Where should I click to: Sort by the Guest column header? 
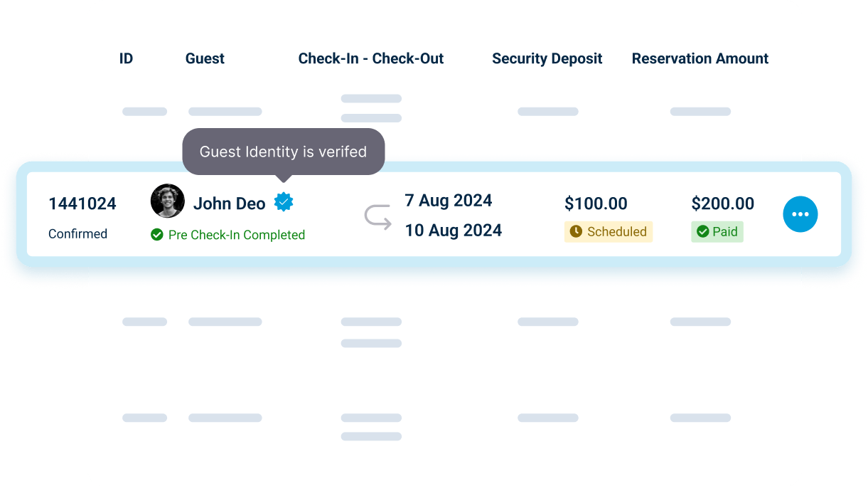pos(204,58)
